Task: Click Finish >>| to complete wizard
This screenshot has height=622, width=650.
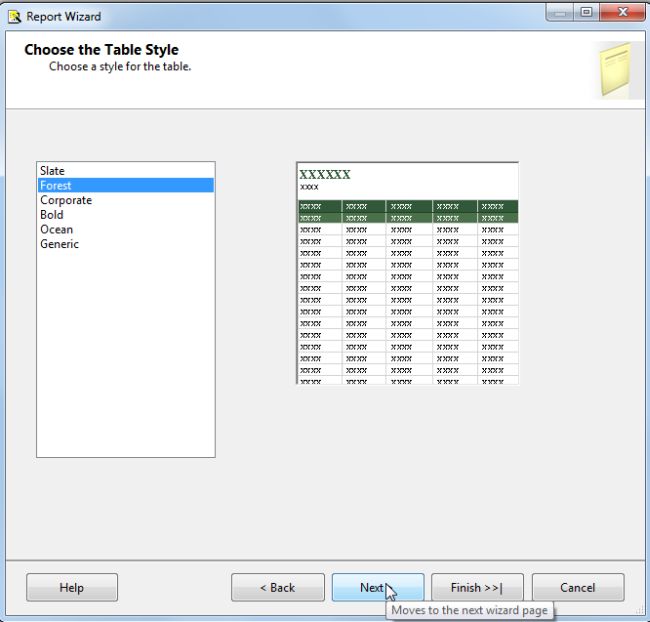Action: pyautogui.click(x=477, y=588)
